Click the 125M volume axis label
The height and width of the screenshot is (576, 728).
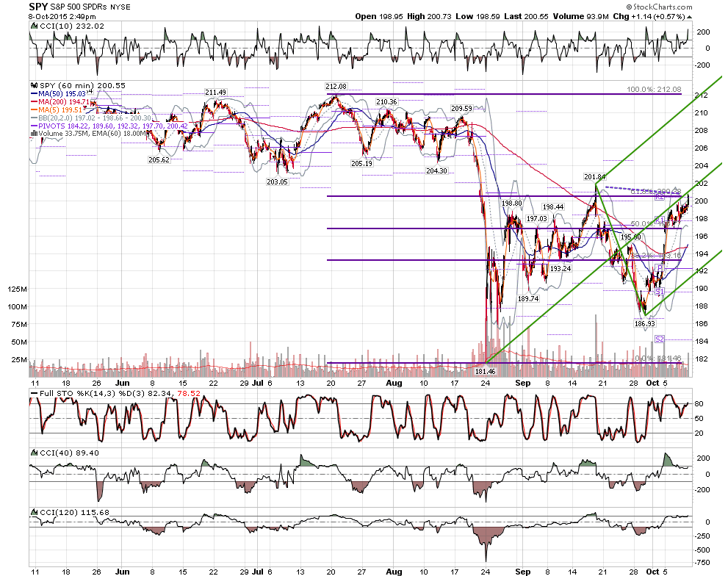[x=17, y=289]
